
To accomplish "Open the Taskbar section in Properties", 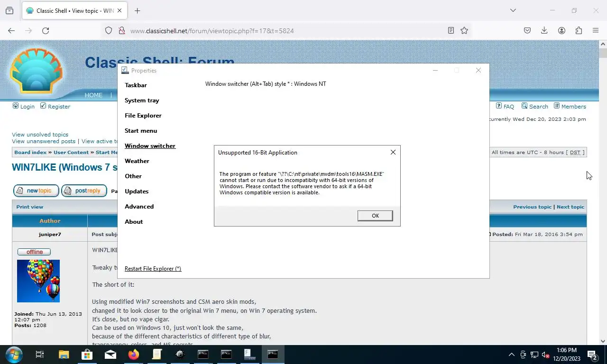I will pos(136,85).
